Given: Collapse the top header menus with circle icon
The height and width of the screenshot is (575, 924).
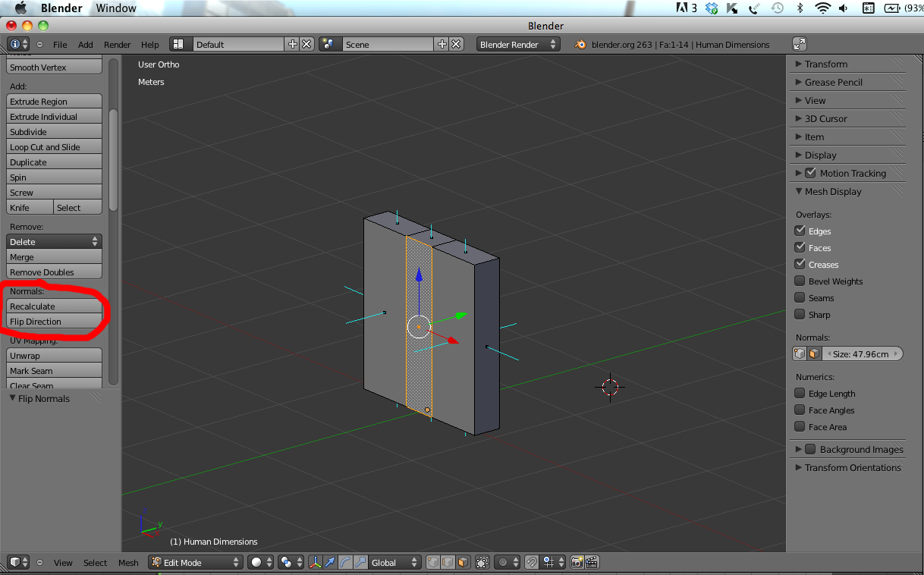Looking at the screenshot, I should tap(40, 45).
